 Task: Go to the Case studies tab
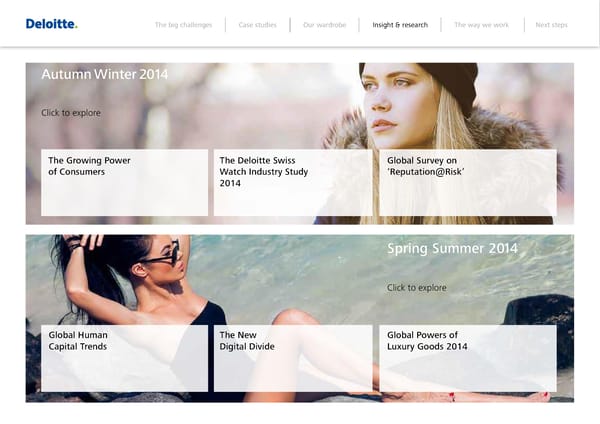(257, 25)
